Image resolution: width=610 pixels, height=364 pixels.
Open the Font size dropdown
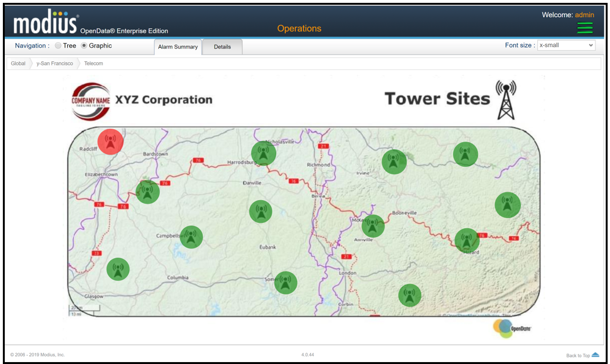pyautogui.click(x=566, y=45)
